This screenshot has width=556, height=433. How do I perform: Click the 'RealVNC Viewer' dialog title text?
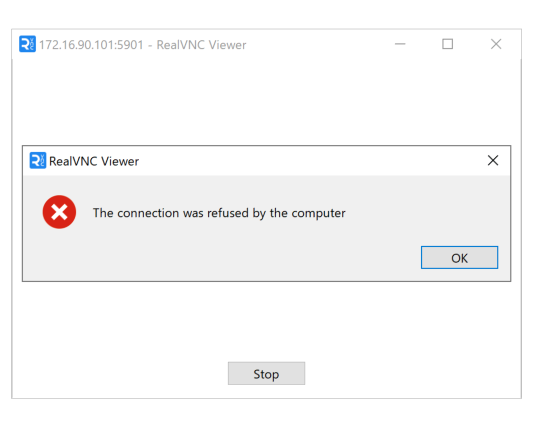(94, 161)
